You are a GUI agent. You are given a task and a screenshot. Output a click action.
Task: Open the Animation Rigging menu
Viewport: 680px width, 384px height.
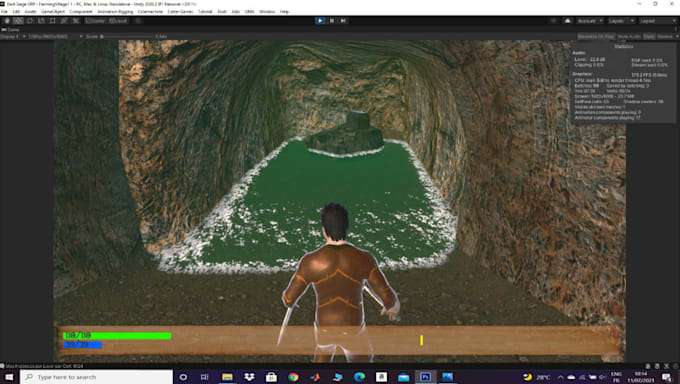[x=115, y=12]
